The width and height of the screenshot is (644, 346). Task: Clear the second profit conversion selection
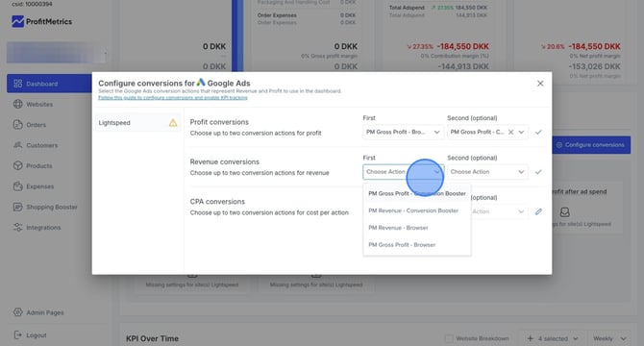[x=511, y=133]
